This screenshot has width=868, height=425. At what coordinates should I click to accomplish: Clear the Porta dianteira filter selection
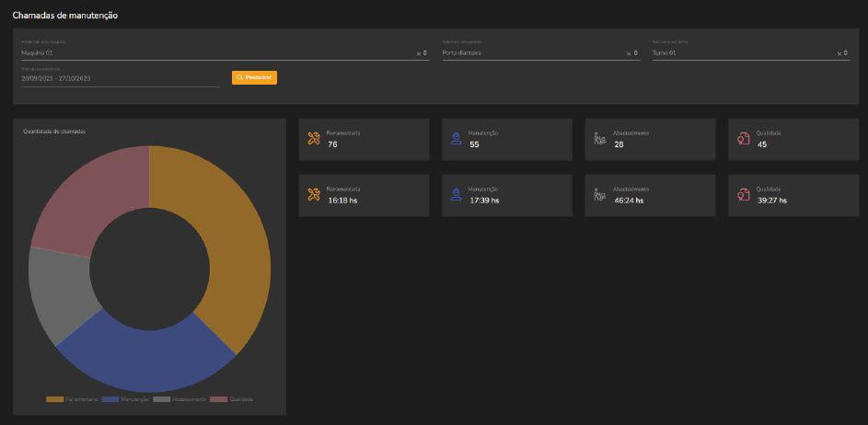[630, 53]
